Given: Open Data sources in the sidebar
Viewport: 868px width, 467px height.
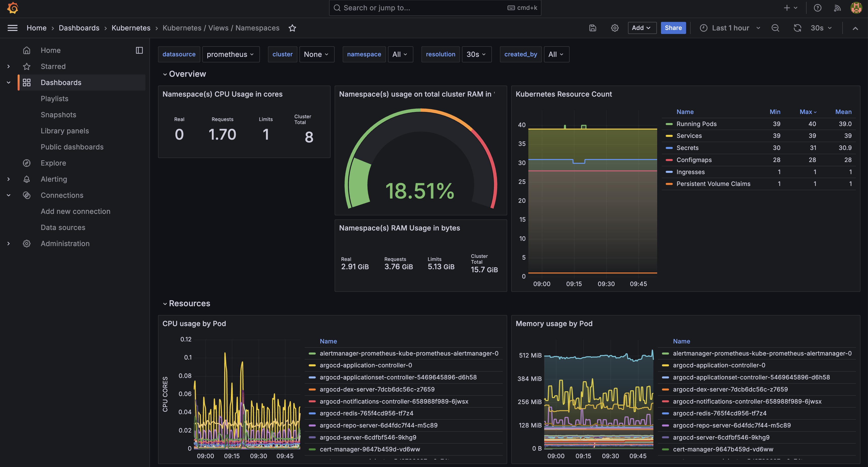Looking at the screenshot, I should pos(63,227).
